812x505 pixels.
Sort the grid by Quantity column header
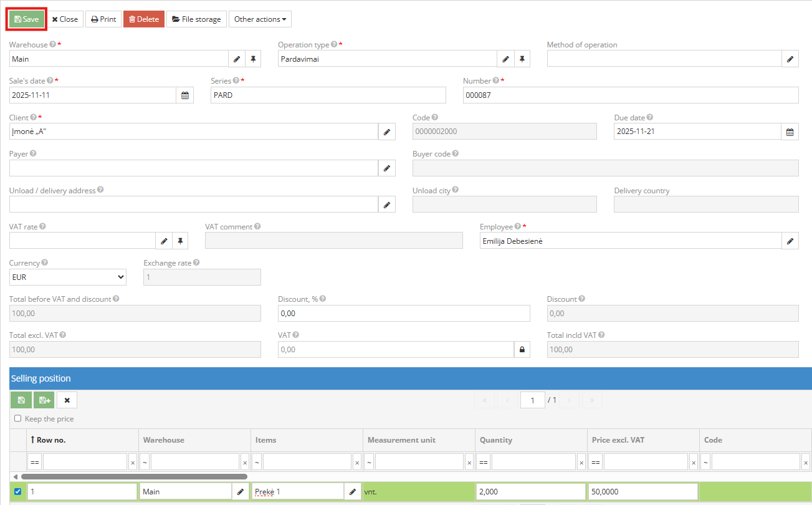point(496,440)
